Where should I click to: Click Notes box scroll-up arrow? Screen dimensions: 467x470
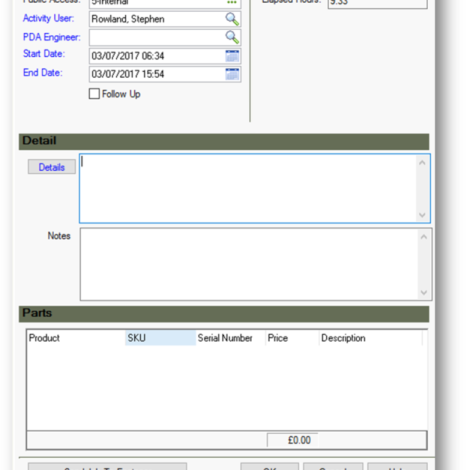pyautogui.click(x=424, y=237)
